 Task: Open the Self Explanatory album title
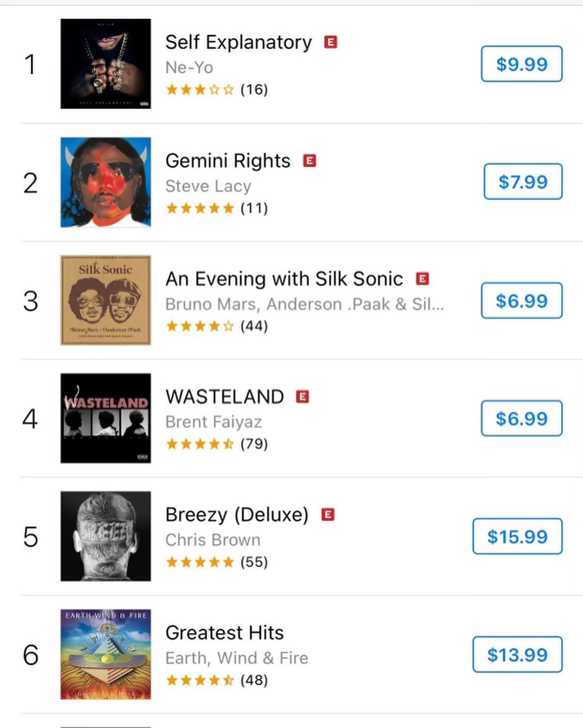(238, 42)
